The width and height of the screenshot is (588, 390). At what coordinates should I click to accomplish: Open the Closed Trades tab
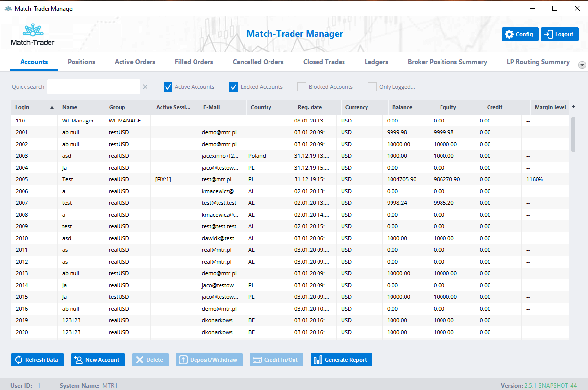tap(324, 62)
